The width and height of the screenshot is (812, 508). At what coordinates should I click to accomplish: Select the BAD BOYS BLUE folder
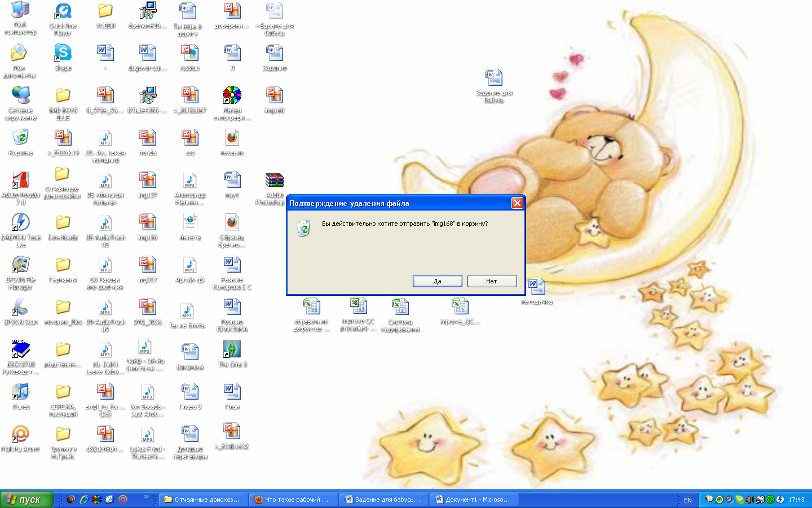click(63, 104)
